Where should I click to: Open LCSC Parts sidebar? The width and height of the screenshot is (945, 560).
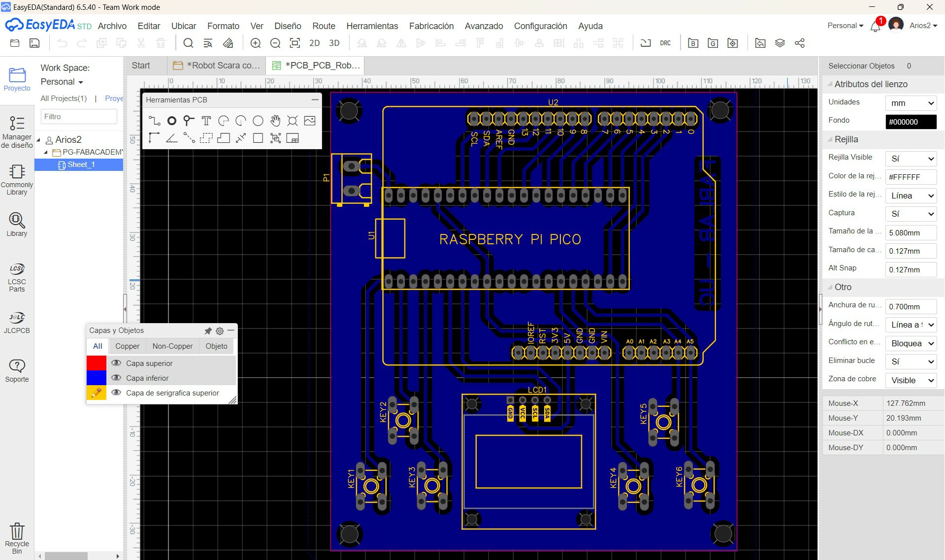point(17,277)
